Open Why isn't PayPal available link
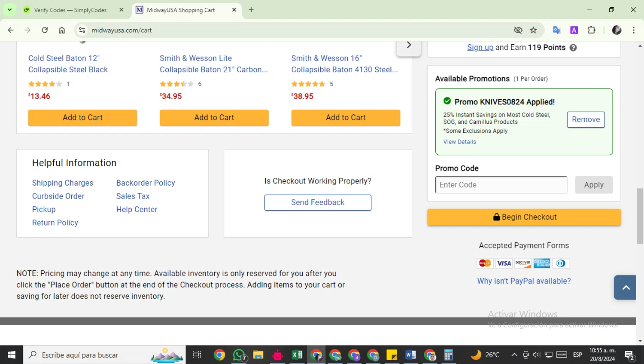 [524, 281]
